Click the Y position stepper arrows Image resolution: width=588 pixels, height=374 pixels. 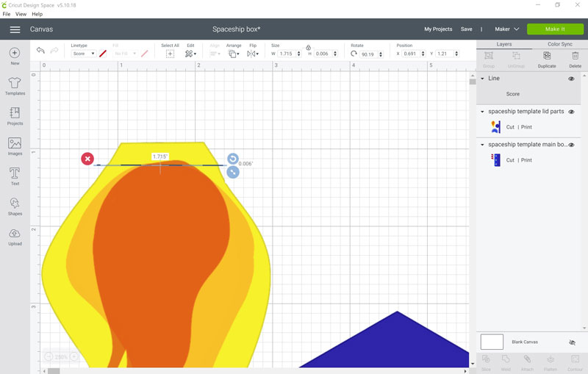tap(456, 54)
